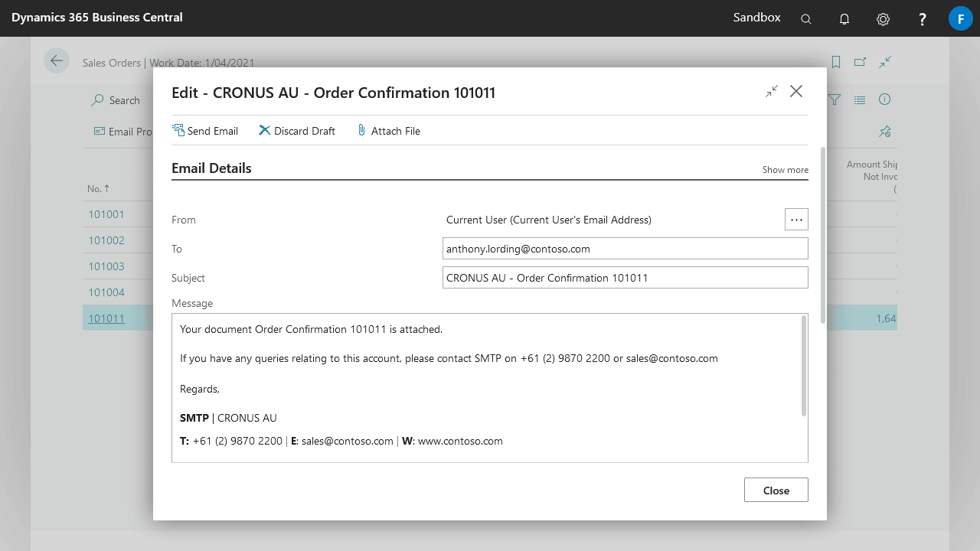
Task: Click the Subject text field
Action: pos(626,278)
